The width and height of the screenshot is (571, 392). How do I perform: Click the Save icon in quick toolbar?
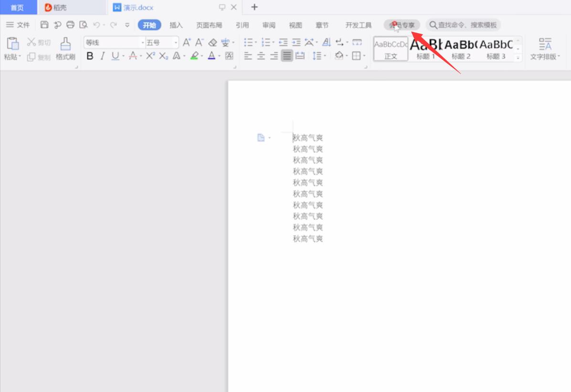44,25
